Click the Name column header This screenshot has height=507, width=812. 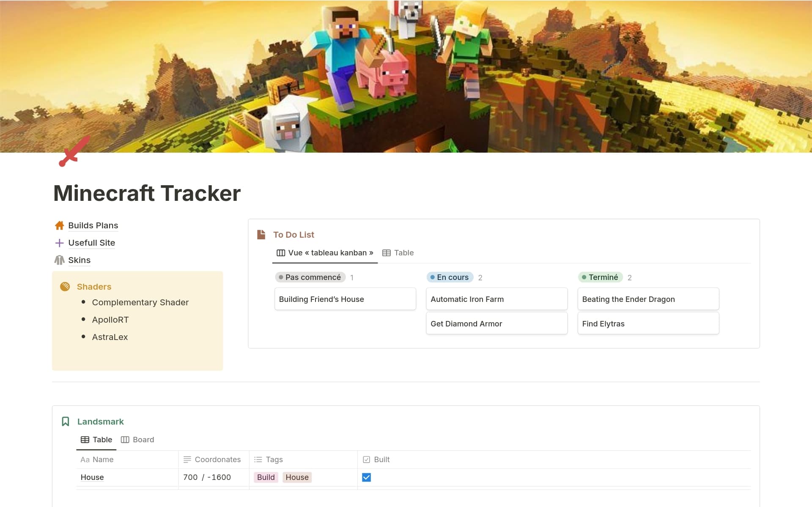(127, 460)
